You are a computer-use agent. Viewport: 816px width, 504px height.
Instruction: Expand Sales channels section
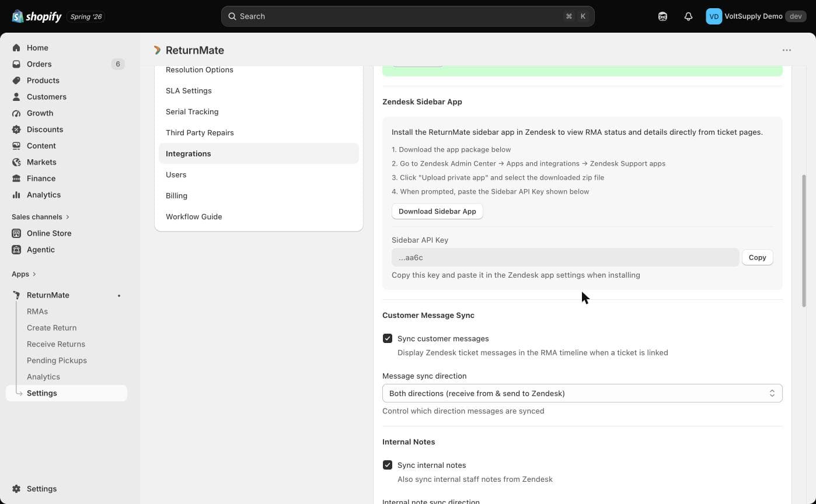[40, 217]
